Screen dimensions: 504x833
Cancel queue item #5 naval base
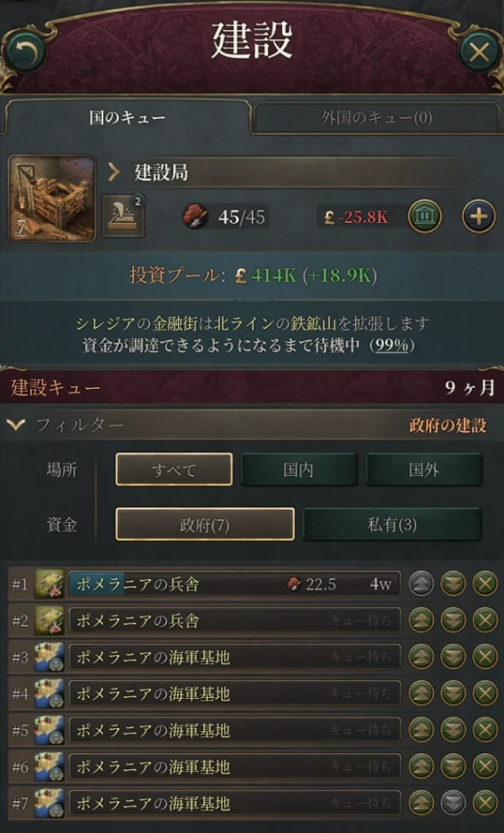pos(484,730)
